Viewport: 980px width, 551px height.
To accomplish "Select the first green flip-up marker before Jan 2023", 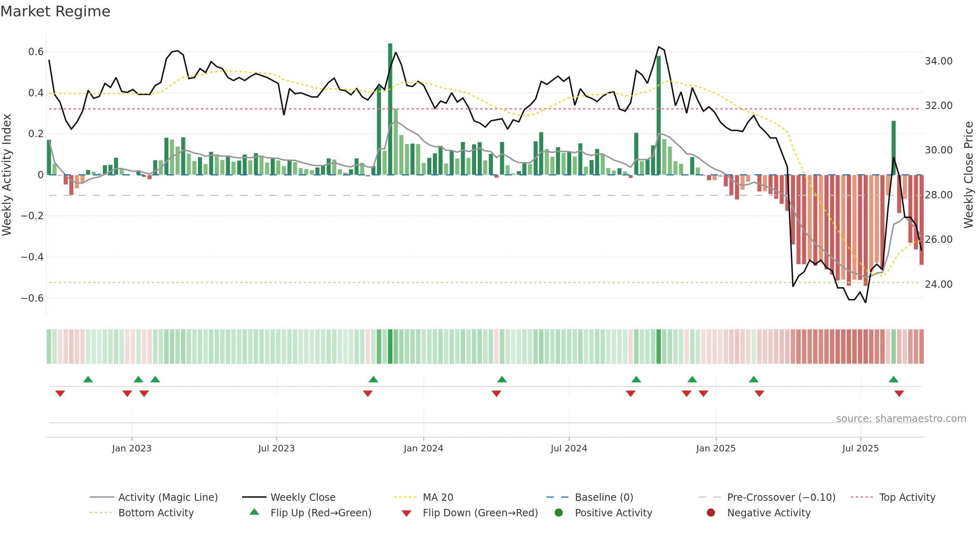I will 88,379.
